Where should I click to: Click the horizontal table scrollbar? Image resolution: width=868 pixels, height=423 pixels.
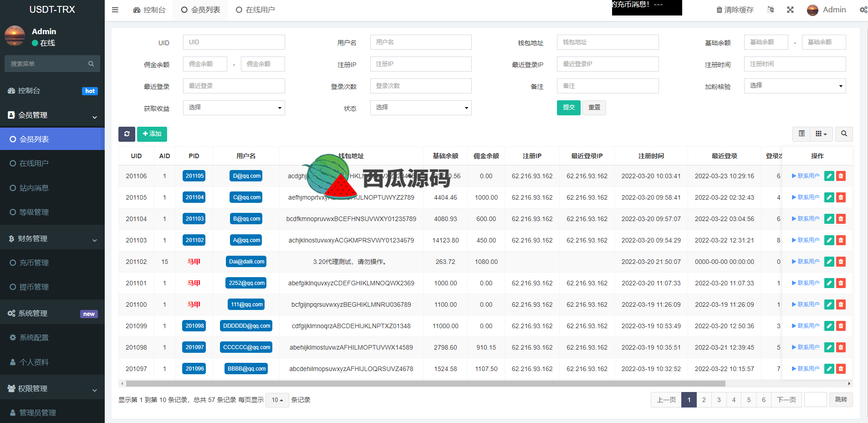pyautogui.click(x=425, y=383)
